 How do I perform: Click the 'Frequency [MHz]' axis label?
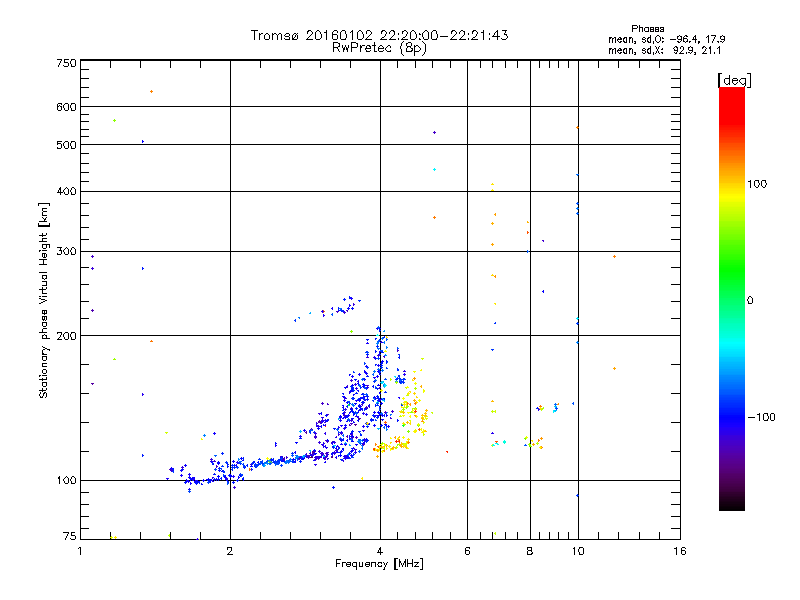click(x=379, y=564)
